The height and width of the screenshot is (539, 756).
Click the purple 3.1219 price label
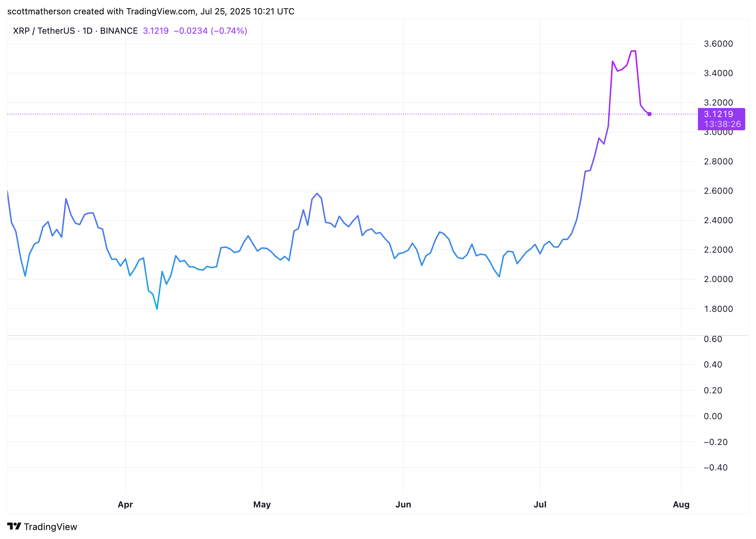click(718, 114)
